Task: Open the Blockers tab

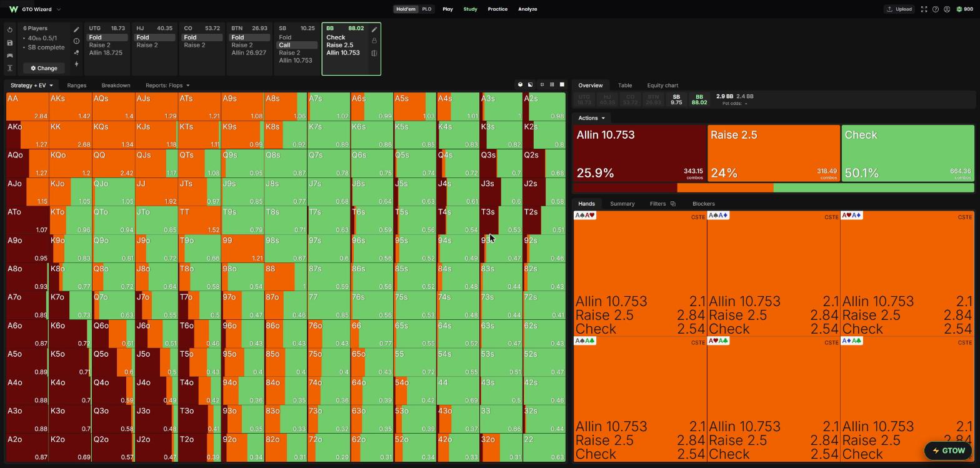Action: pyautogui.click(x=704, y=204)
